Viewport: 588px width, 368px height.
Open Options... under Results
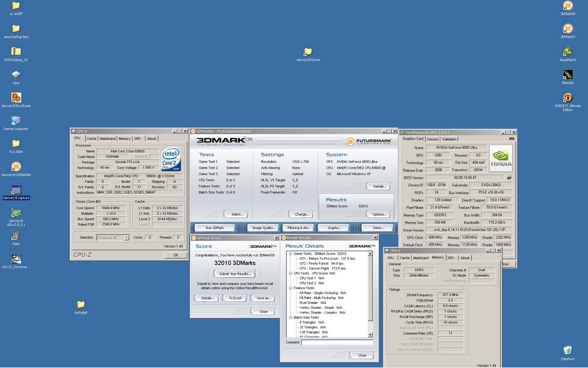point(379,214)
